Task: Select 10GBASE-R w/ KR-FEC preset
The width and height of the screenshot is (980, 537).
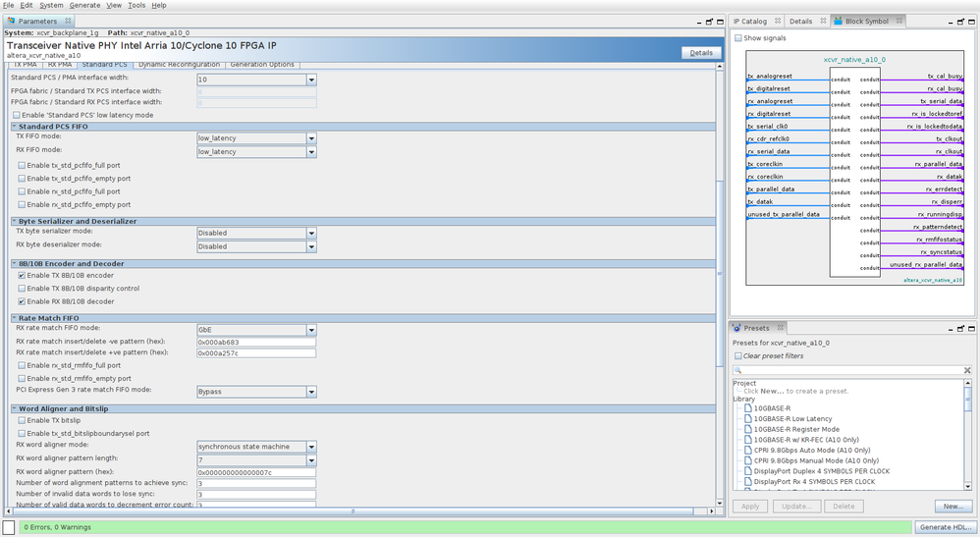Action: tap(805, 440)
